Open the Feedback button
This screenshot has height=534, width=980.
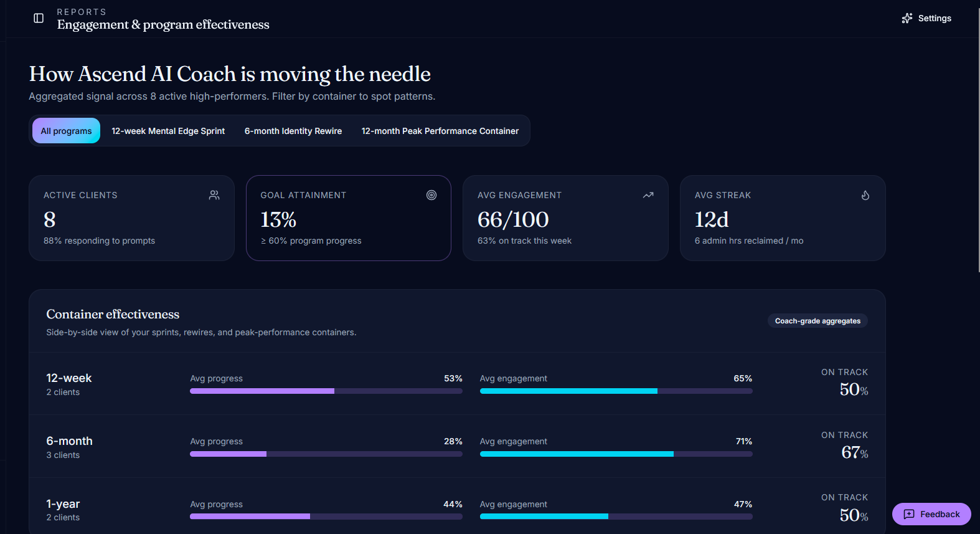click(x=931, y=514)
